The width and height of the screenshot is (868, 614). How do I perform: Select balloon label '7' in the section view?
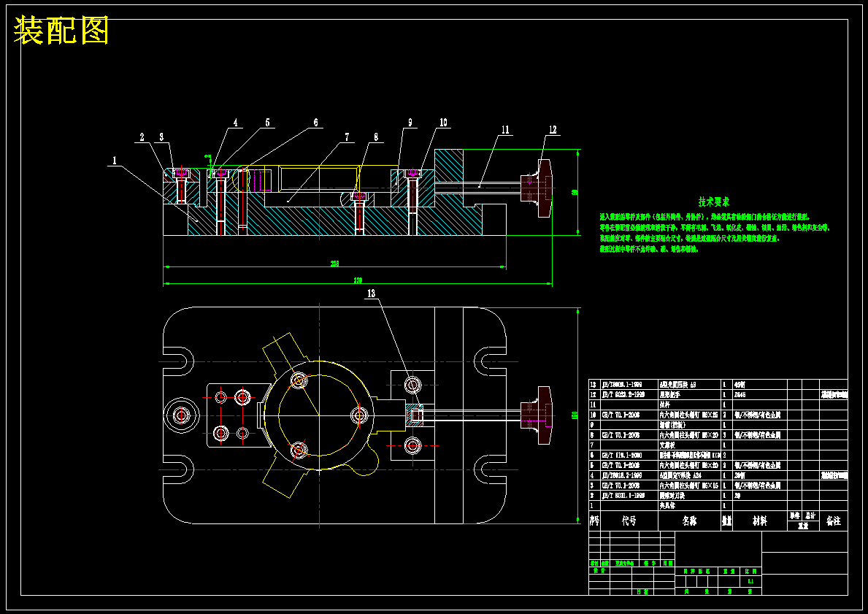point(347,137)
